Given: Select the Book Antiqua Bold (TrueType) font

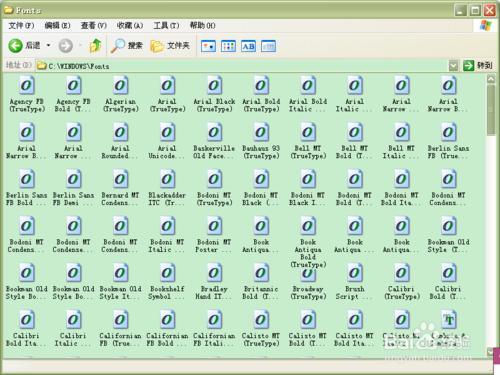Looking at the screenshot, I should click(x=308, y=242).
